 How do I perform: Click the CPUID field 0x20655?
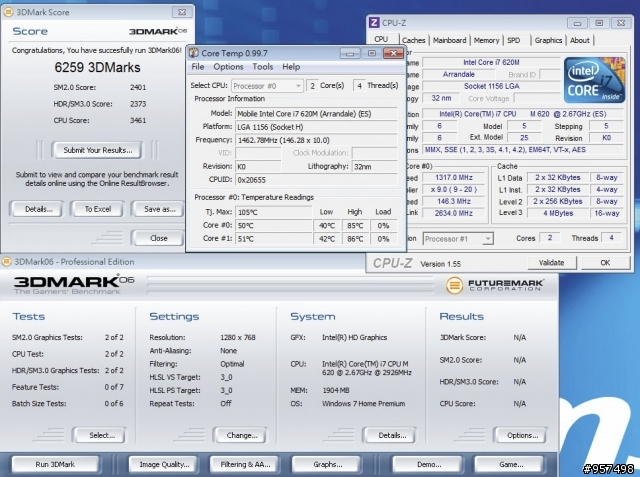[316, 180]
